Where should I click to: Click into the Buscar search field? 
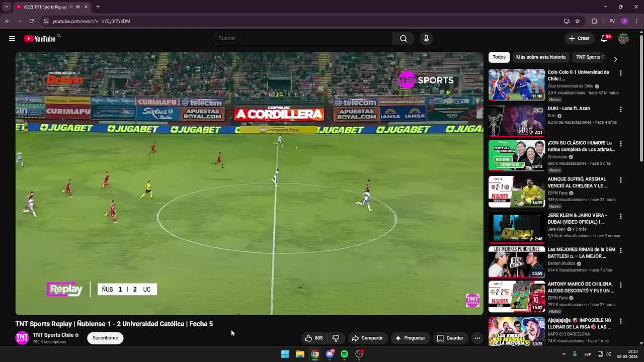pos(303,39)
